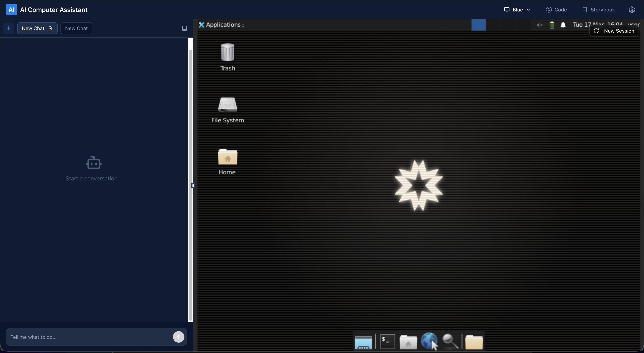Click the New Session button
This screenshot has width=644, height=353.
click(614, 31)
